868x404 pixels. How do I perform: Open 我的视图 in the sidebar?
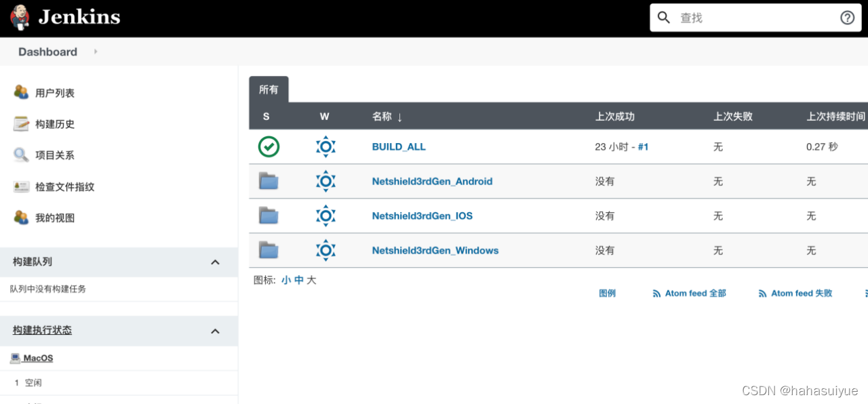tap(55, 218)
